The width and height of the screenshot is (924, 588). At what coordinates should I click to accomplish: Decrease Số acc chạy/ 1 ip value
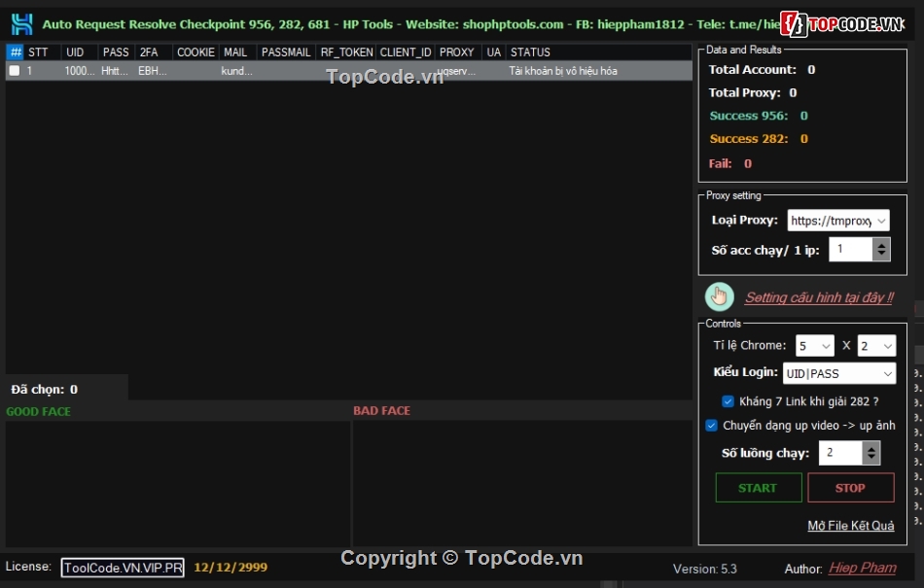tap(881, 255)
